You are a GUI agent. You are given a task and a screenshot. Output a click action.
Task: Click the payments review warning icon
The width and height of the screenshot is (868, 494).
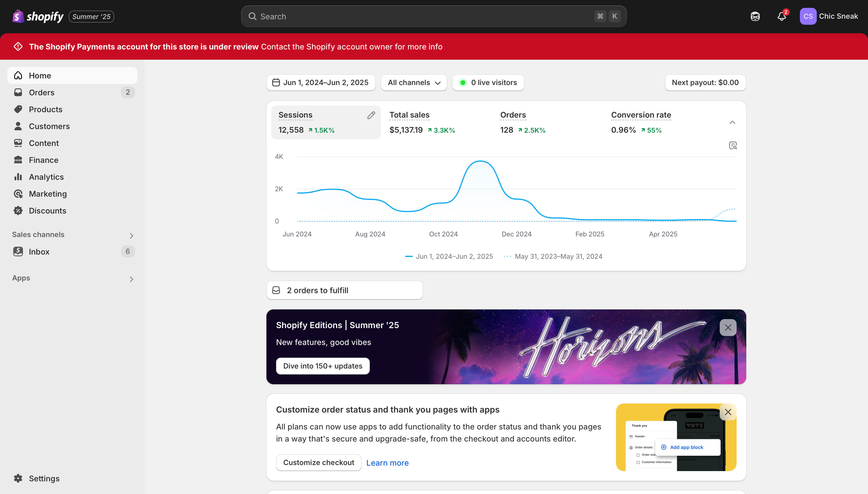pos(18,46)
